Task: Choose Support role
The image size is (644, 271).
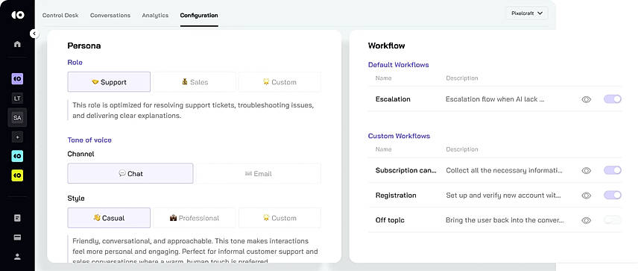Action: [x=109, y=82]
